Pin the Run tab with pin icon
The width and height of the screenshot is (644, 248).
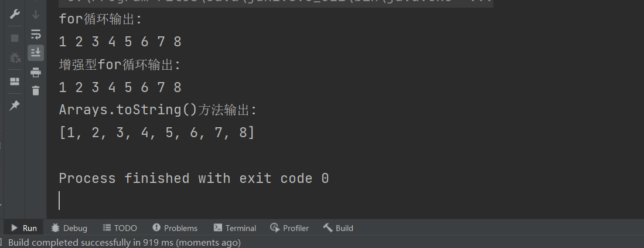(15, 106)
